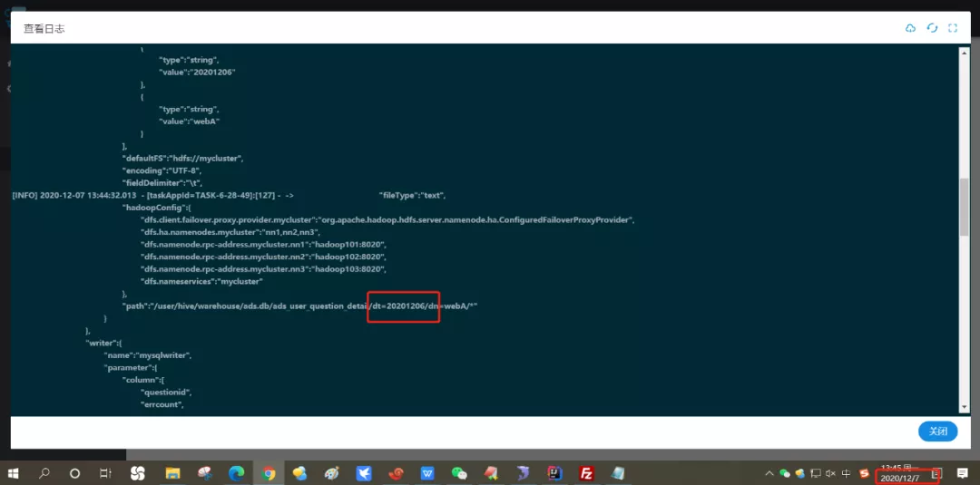Click the download log cloud icon
Screen dimensions: 980x485
(910, 28)
